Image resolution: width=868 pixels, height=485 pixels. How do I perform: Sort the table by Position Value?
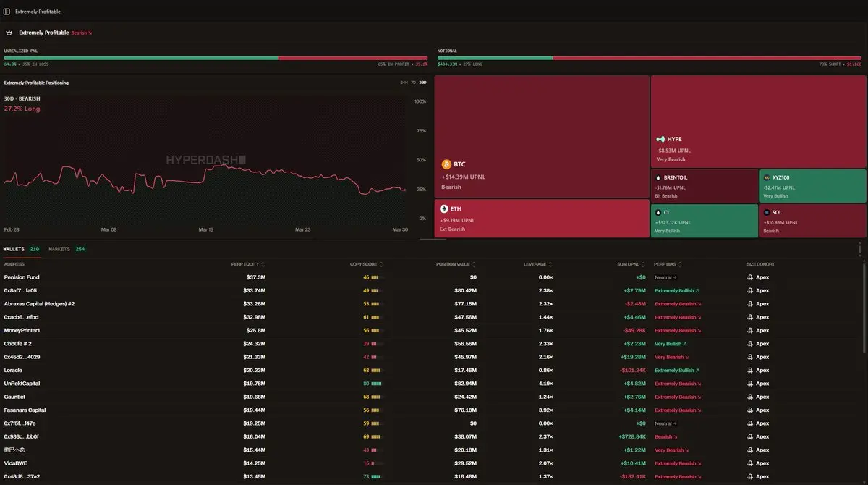tap(457, 264)
